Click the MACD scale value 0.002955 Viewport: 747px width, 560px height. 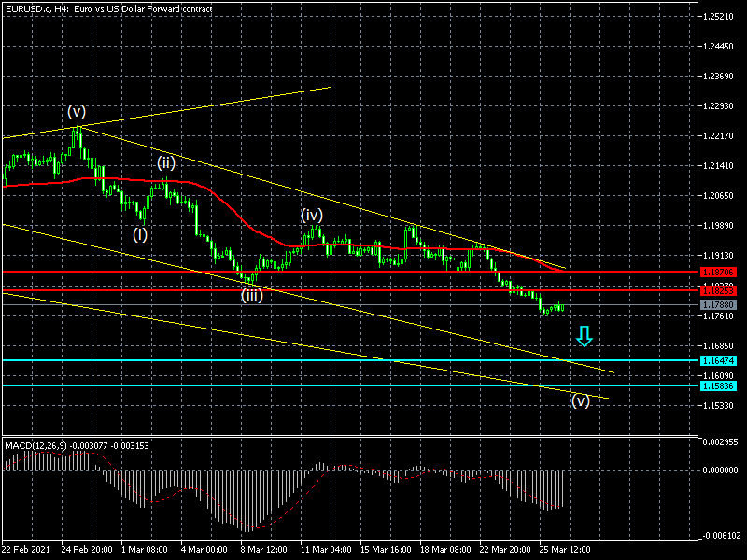tap(720, 442)
